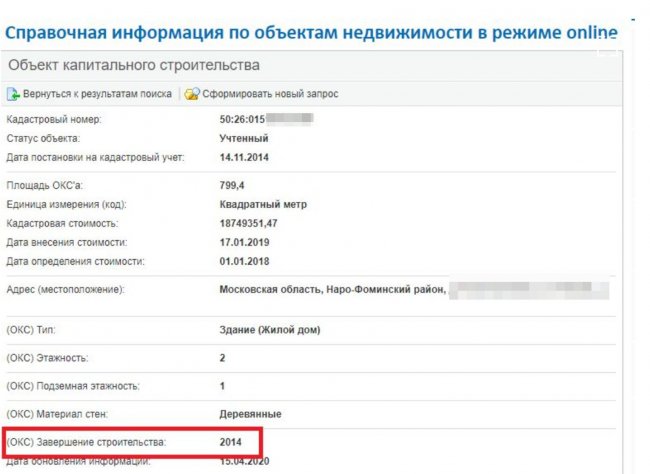Click the address 'Московская область, Наро-Фоминский район'
This screenshot has width=650, height=474.
[x=330, y=290]
